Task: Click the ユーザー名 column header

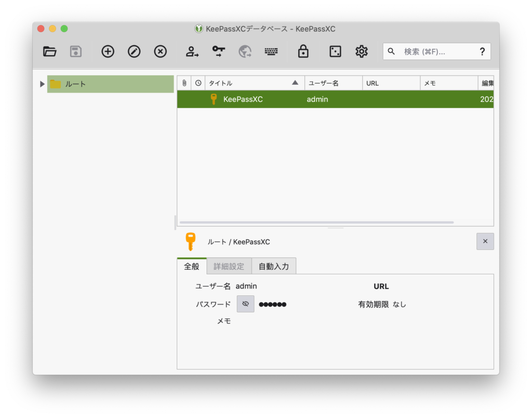Action: click(333, 83)
